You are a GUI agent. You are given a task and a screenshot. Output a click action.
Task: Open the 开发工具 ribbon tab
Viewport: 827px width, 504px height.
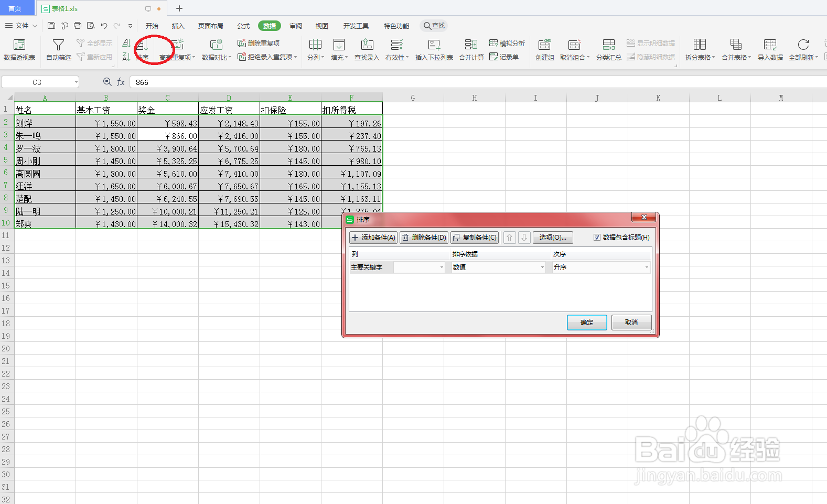356,26
